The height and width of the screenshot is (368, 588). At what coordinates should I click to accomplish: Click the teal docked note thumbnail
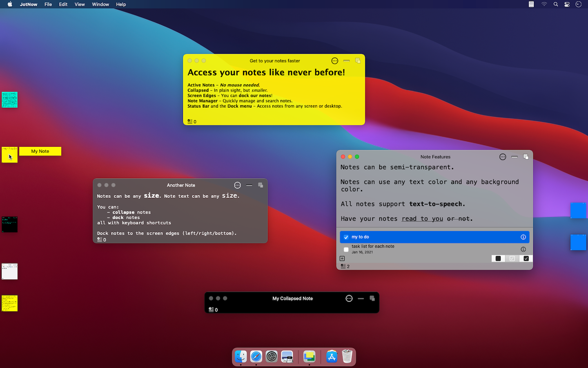(10, 100)
